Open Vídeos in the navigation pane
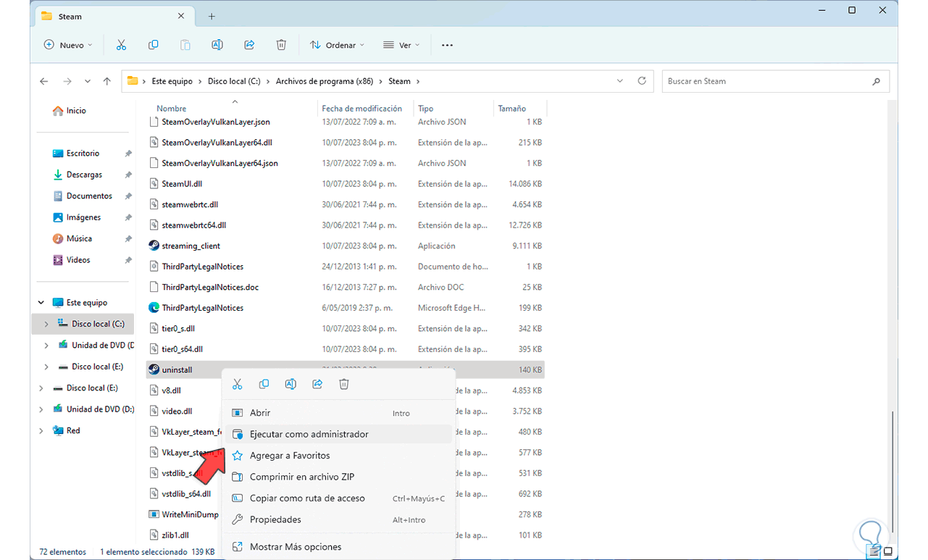928x560 pixels. pos(78,260)
